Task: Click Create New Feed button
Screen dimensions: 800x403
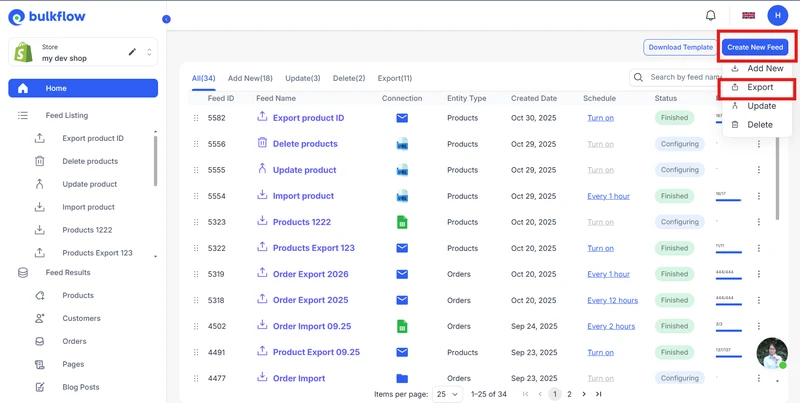Action: pos(755,47)
